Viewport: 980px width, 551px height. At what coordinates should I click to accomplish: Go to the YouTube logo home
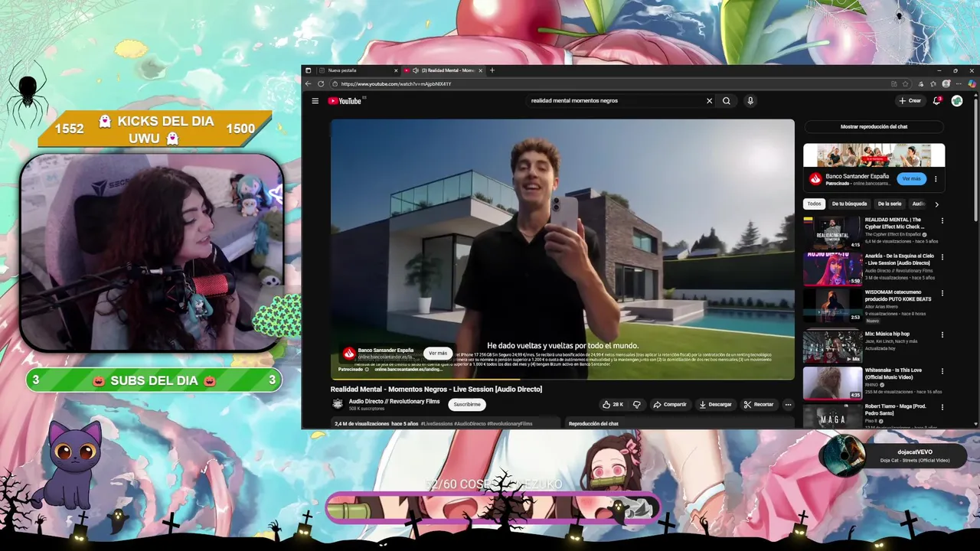click(x=345, y=101)
